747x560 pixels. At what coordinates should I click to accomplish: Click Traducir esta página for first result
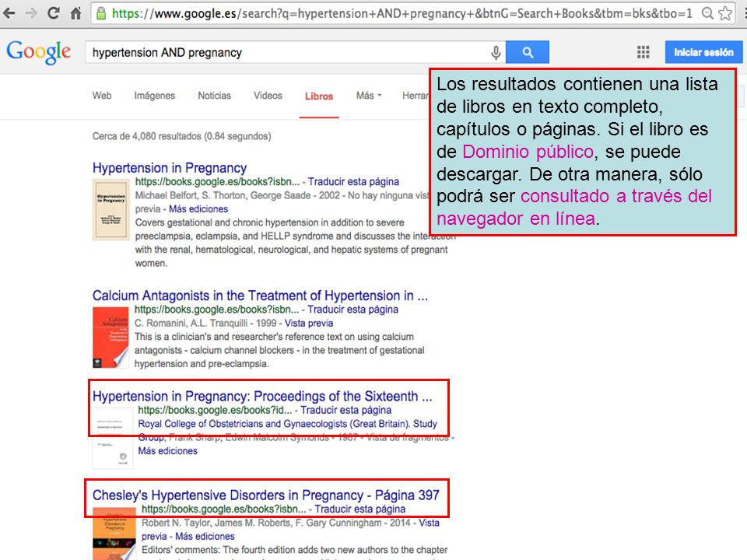[x=353, y=181]
